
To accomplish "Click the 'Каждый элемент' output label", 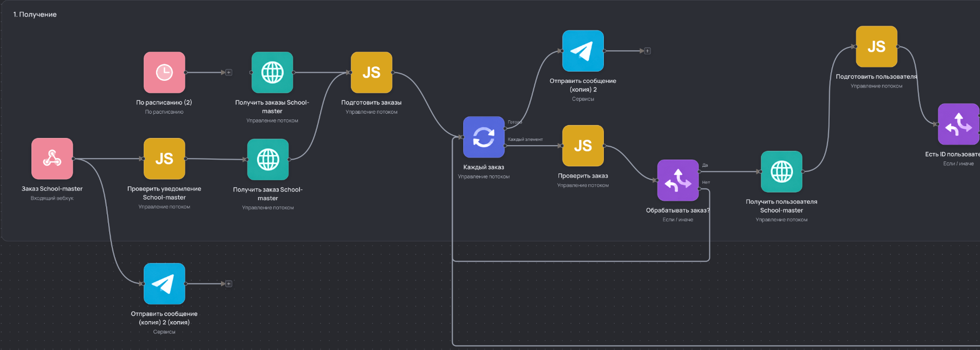I will click(525, 139).
